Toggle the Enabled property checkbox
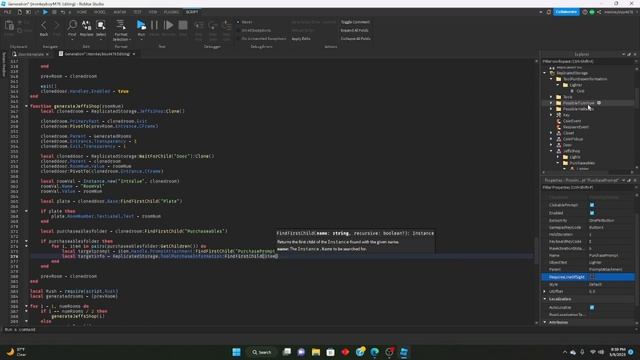The height and width of the screenshot is (360, 640). pos(592,213)
